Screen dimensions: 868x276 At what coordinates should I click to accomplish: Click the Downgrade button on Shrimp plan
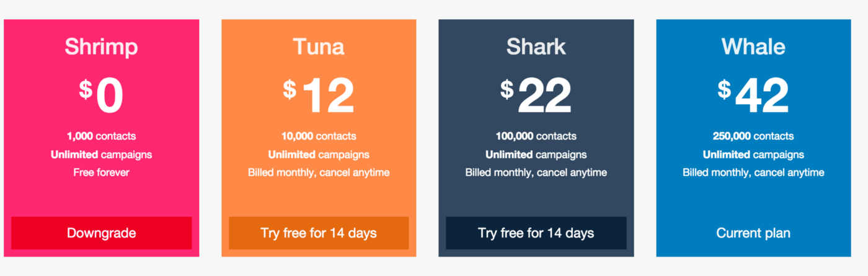101,233
